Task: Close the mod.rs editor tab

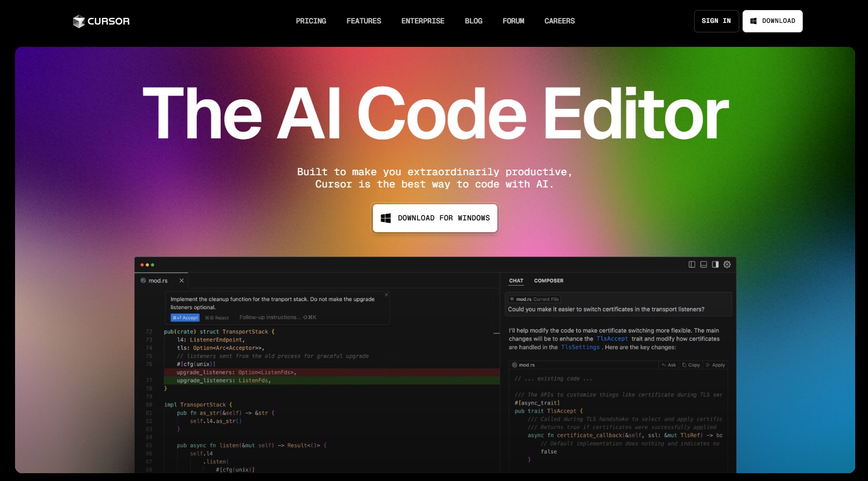Action: coord(181,280)
